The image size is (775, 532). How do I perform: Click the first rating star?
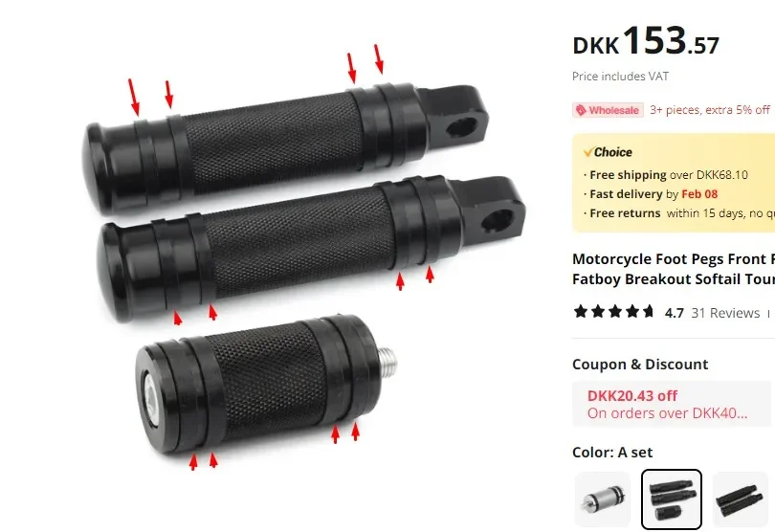point(581,312)
